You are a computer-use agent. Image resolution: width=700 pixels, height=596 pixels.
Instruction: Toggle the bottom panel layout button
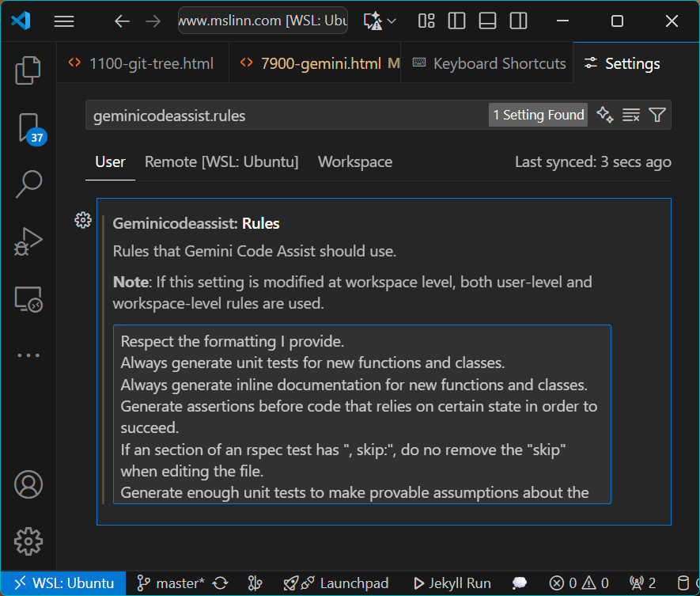[x=487, y=21]
